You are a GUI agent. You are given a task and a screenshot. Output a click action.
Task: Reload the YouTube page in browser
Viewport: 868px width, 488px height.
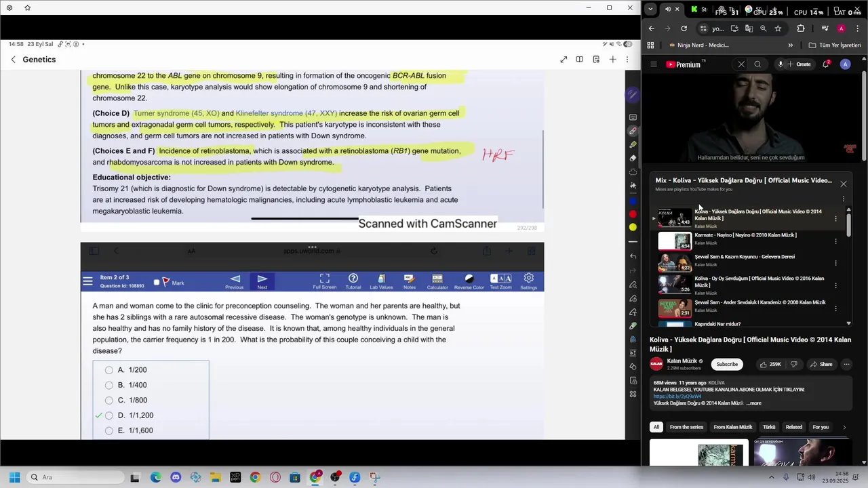tap(684, 28)
